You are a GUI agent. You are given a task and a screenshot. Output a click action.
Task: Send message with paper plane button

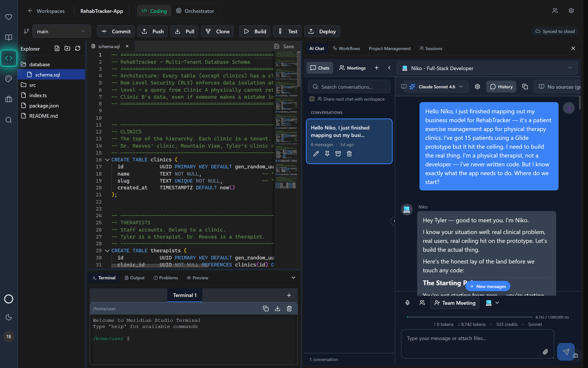tap(566, 352)
